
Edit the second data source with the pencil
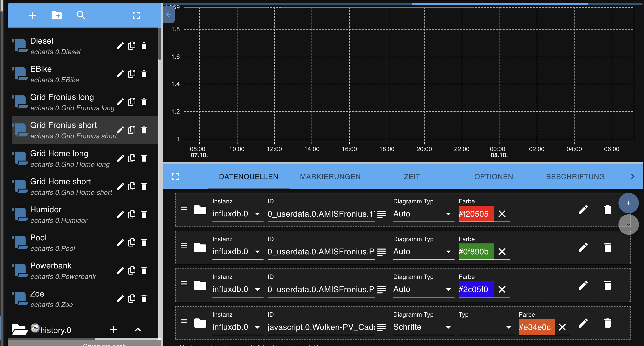pos(584,247)
